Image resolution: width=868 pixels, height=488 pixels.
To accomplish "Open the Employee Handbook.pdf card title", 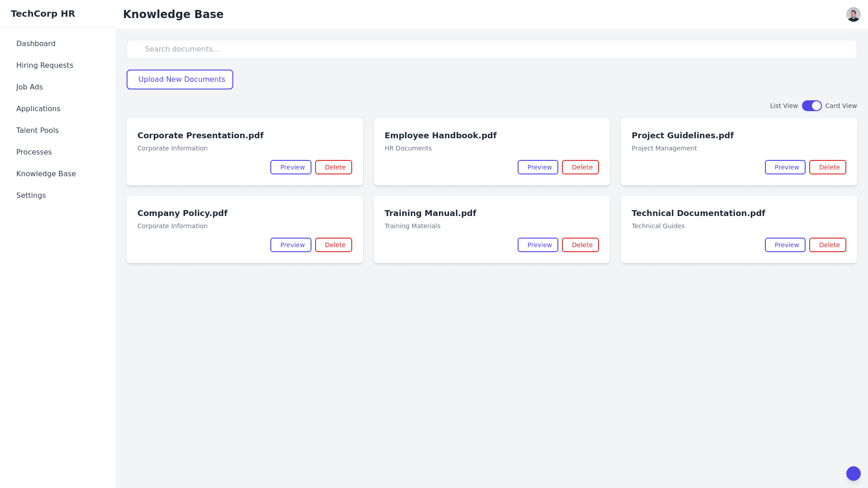I will pyautogui.click(x=440, y=136).
